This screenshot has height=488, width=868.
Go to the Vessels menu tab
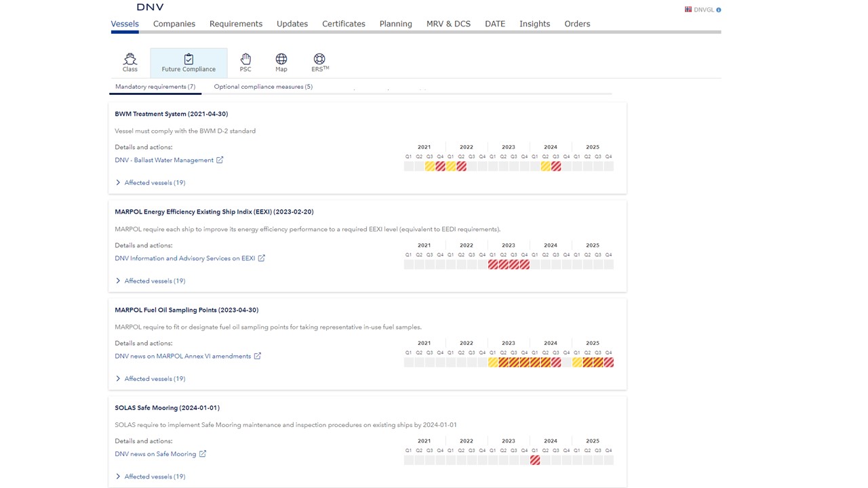pyautogui.click(x=125, y=24)
